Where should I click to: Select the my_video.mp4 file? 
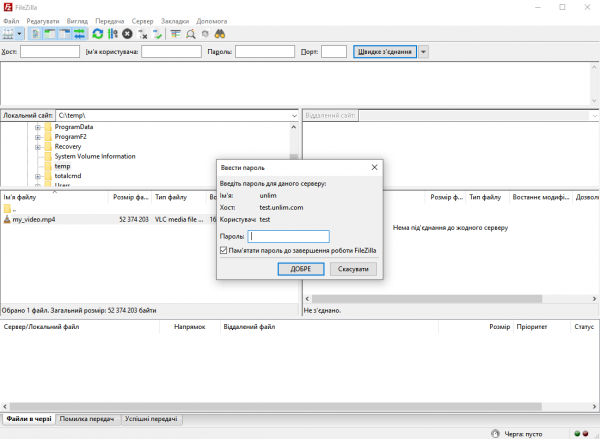tap(35, 219)
